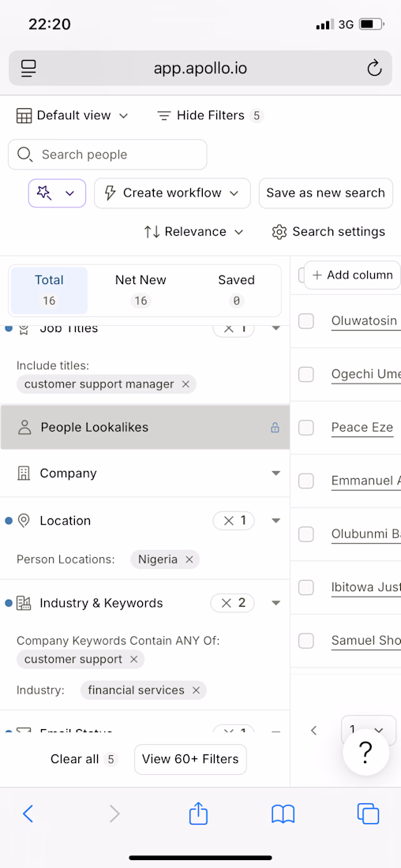Open the Default view dropdown

coord(73,116)
